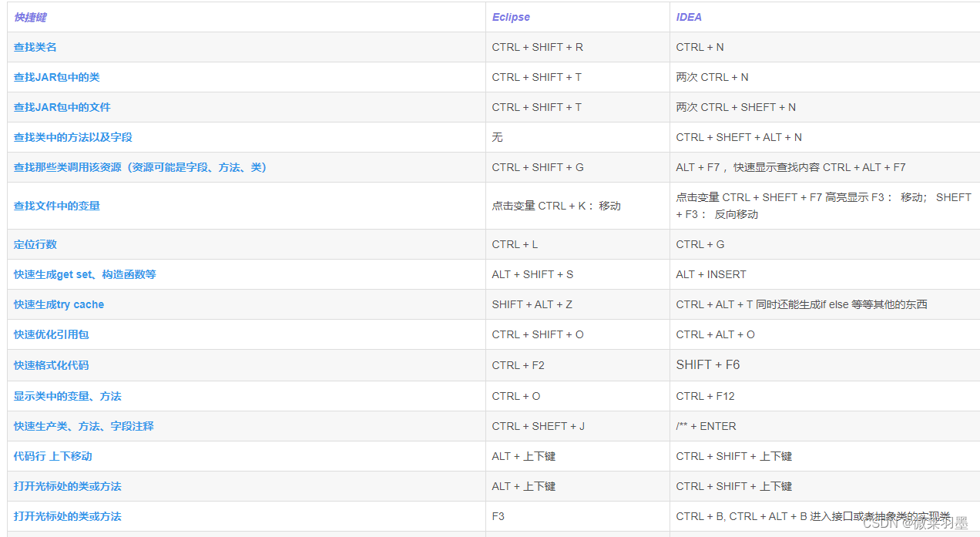Viewport: 980px width, 537px height.
Task: Select 打开光标处的类或方法 label in F3 row
Action: pos(68,516)
